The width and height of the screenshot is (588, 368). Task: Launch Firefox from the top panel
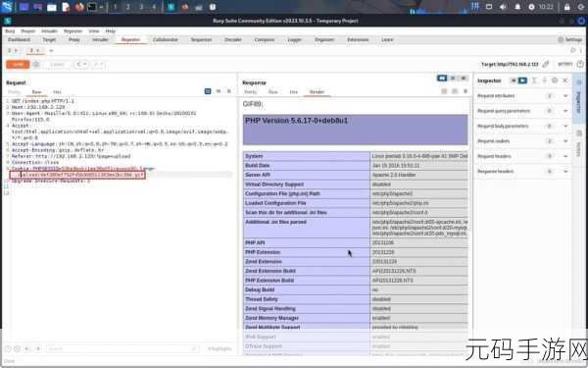coord(79,7)
